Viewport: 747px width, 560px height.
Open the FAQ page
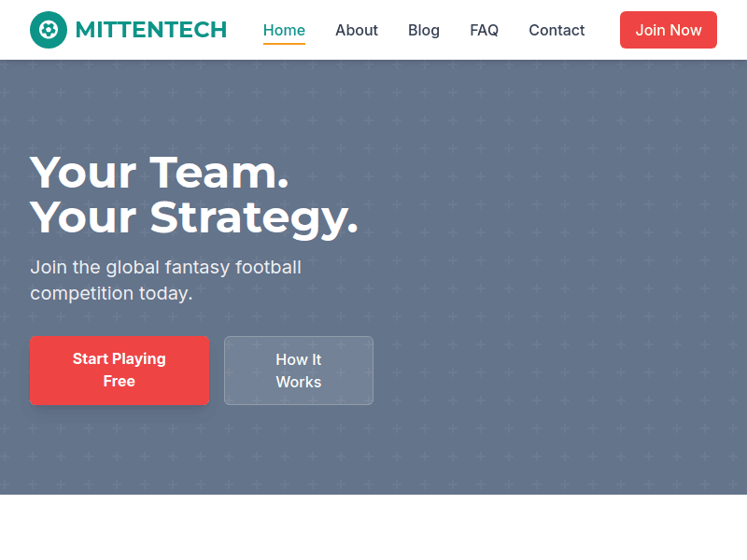pos(485,30)
